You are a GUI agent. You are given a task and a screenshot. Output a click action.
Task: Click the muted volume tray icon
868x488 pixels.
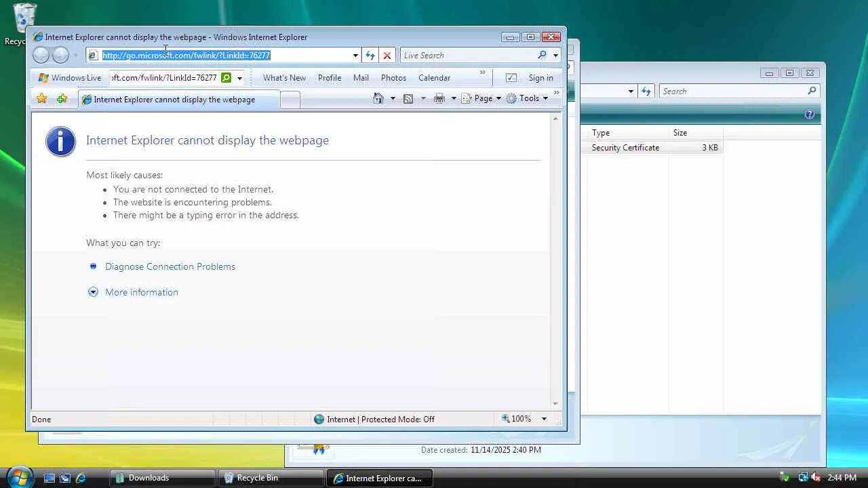click(816, 478)
